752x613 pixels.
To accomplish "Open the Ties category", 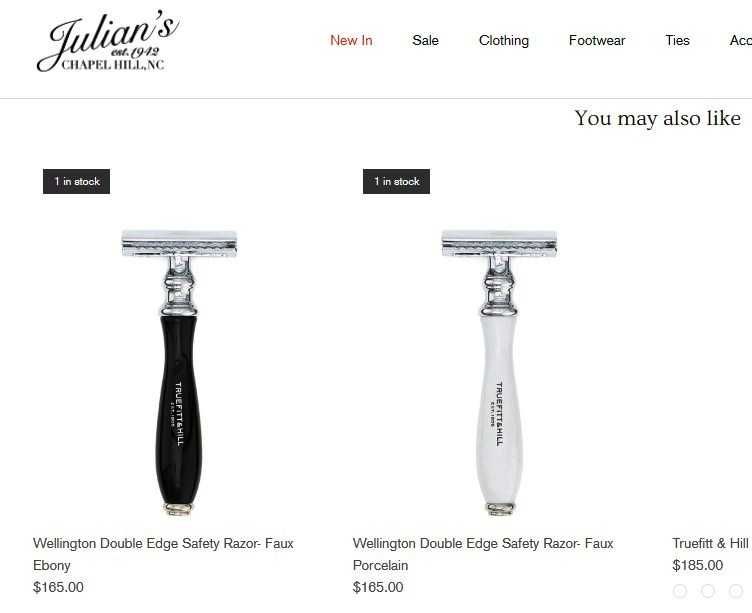I will pyautogui.click(x=677, y=40).
